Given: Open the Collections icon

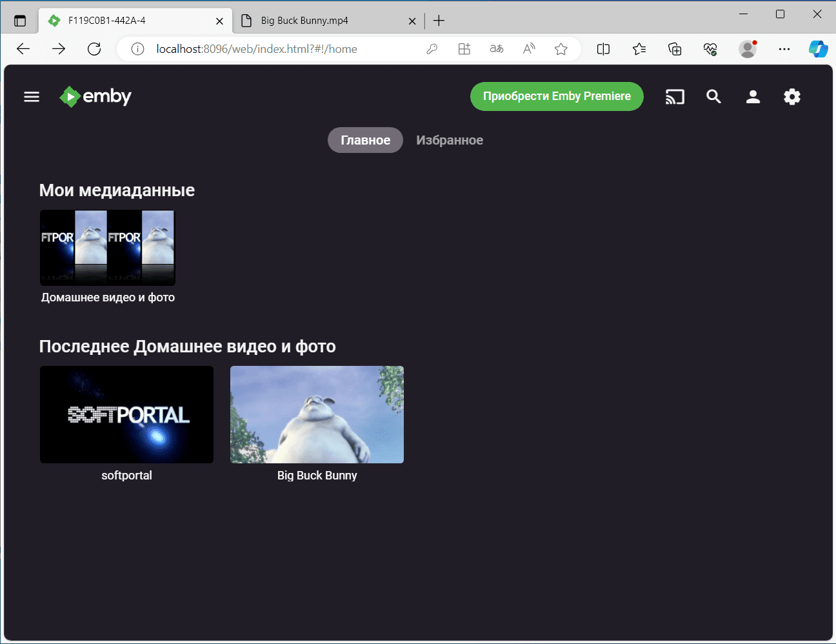Looking at the screenshot, I should tap(675, 49).
